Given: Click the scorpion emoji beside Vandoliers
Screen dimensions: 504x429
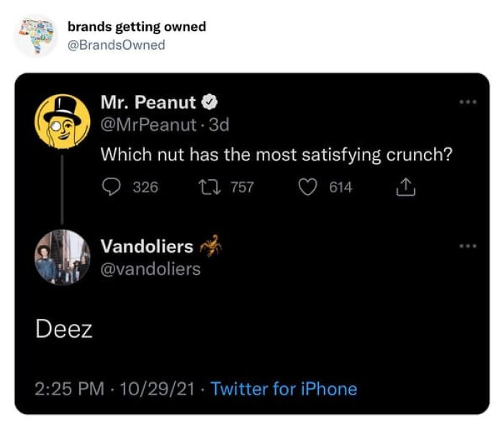Looking at the screenshot, I should pos(211,247).
